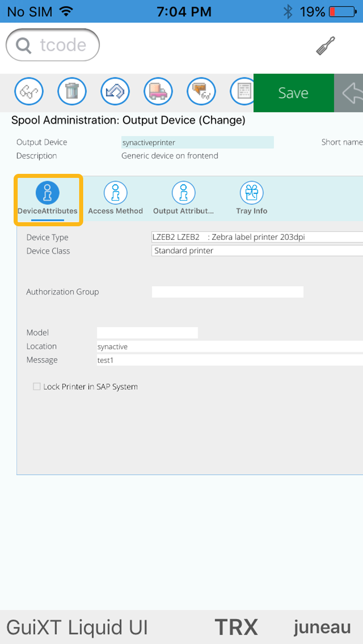Tap the tcode search field
This screenshot has width=363, height=644.
(x=53, y=45)
